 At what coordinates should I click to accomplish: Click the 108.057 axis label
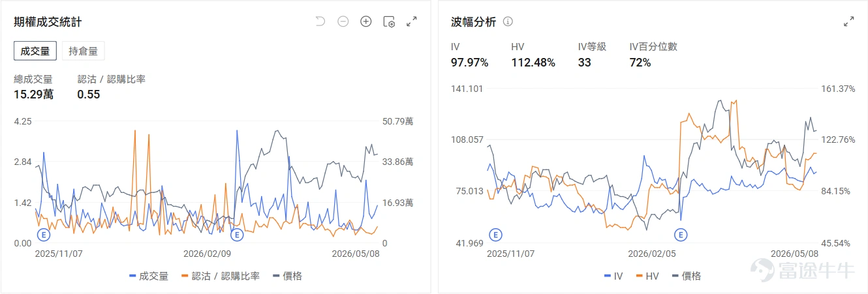[x=467, y=140]
